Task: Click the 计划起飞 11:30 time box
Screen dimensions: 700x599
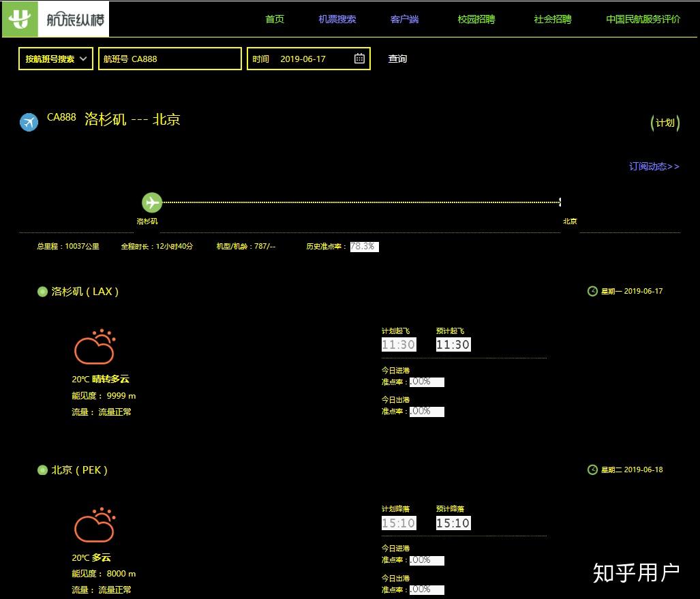Action: (399, 344)
